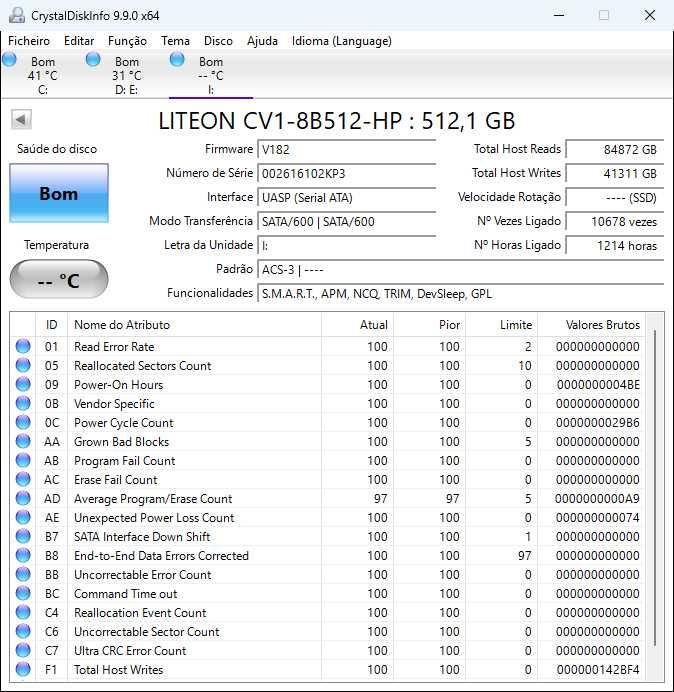Click the status orb for Vendor Specific row
This screenshot has height=692, width=674.
23,403
